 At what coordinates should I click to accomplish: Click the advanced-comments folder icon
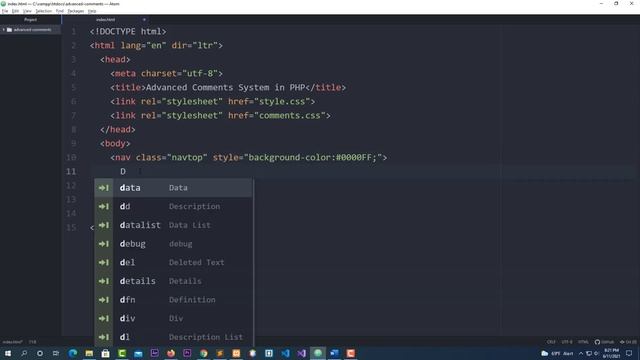pos(9,30)
